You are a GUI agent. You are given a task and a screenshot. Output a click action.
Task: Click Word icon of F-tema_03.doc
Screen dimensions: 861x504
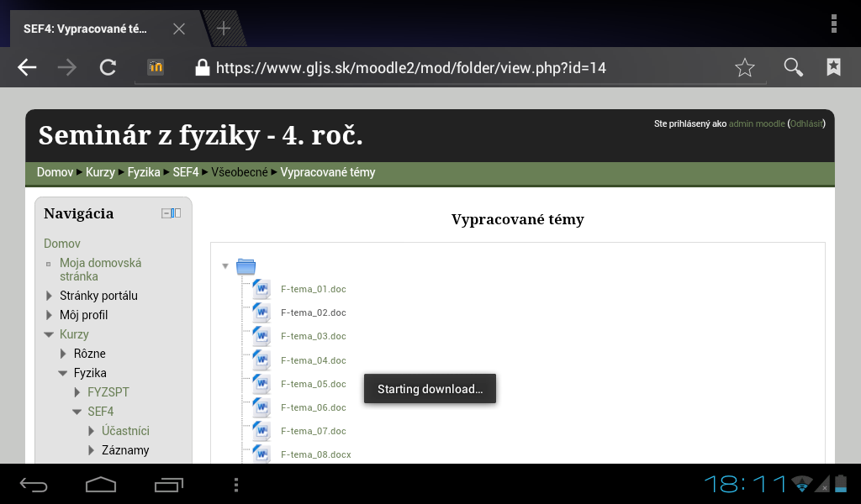tap(261, 336)
